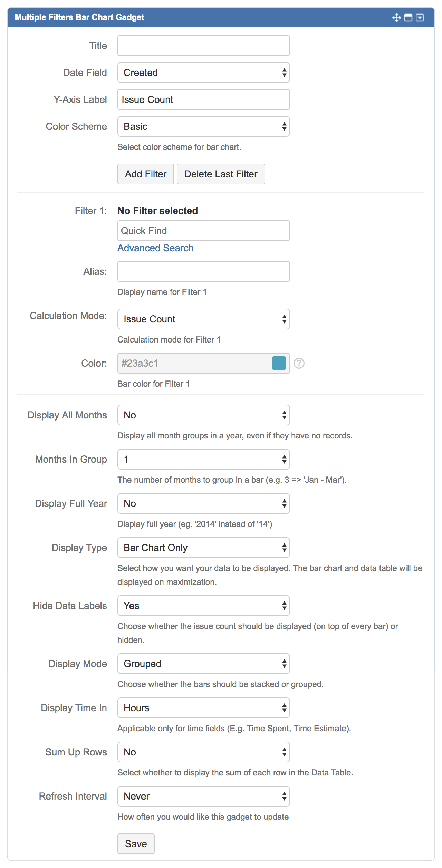This screenshot has width=442, height=868.
Task: Open the Hide Data Labels dropdown
Action: tap(203, 606)
